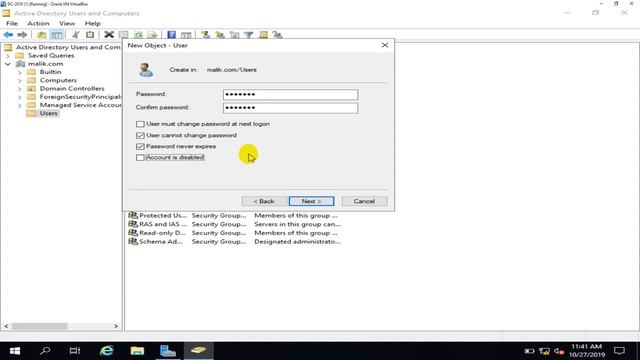
Task: Open the Action menu
Action: [x=38, y=23]
